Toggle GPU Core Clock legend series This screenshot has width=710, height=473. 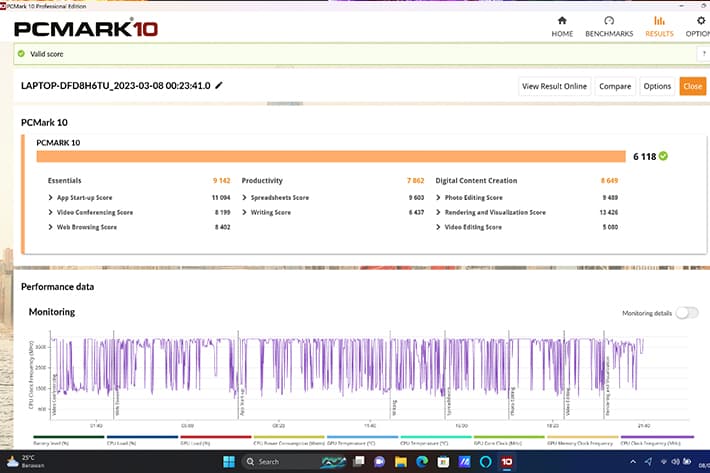[x=509, y=441]
